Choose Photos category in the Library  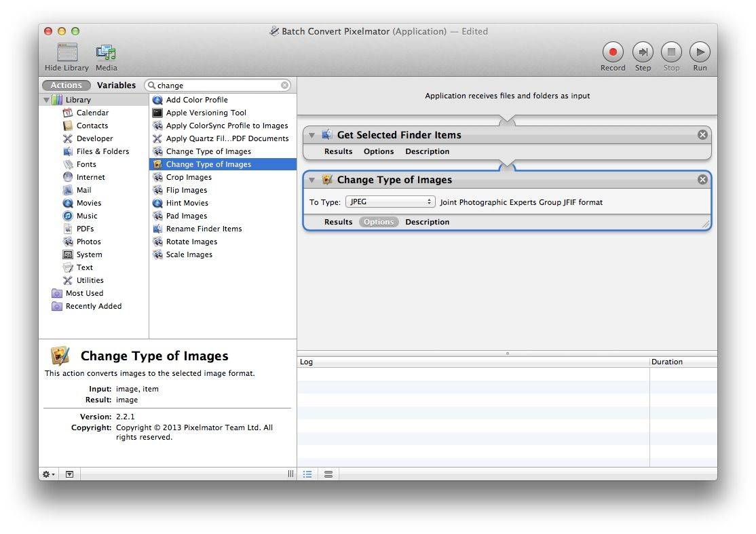pyautogui.click(x=88, y=242)
